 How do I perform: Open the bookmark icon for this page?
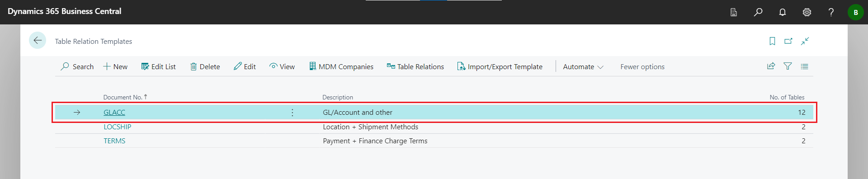click(x=772, y=41)
